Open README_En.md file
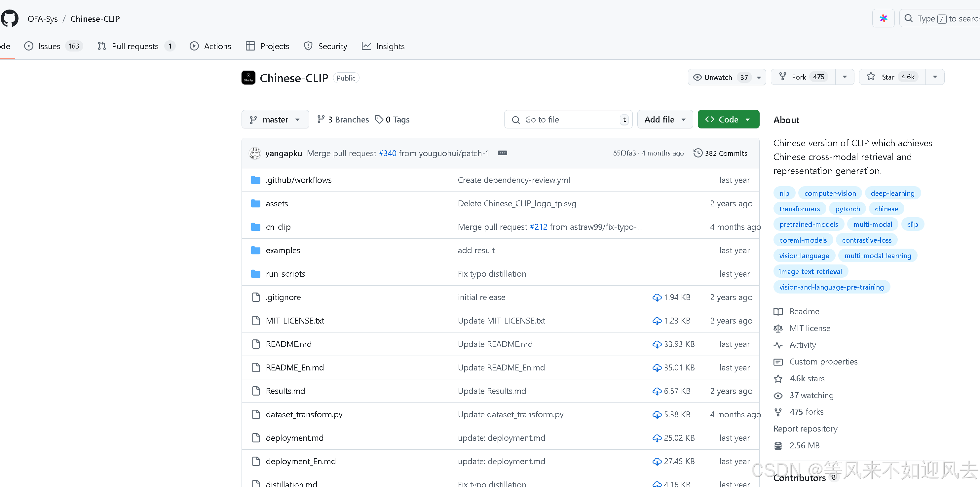 (295, 367)
